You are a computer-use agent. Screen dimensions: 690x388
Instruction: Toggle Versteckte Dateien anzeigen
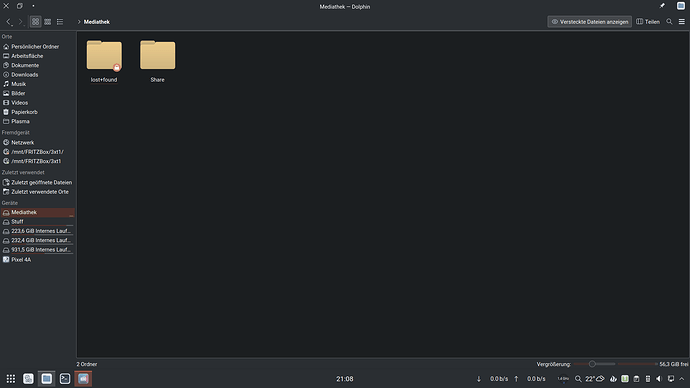click(x=589, y=22)
